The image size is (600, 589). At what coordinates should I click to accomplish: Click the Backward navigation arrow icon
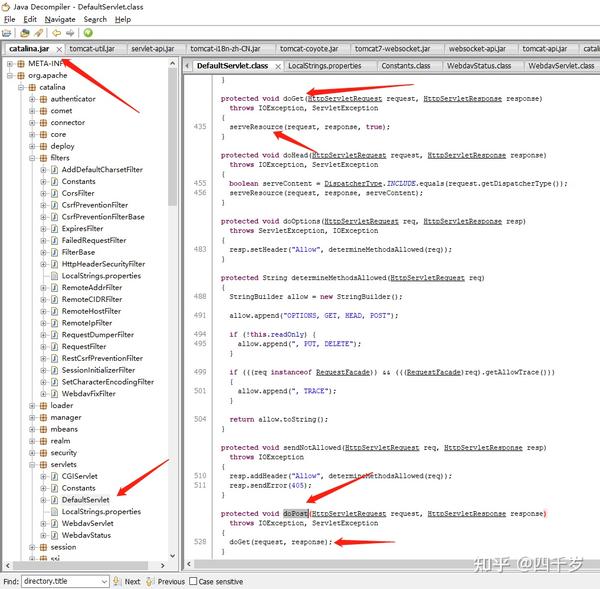[56, 33]
